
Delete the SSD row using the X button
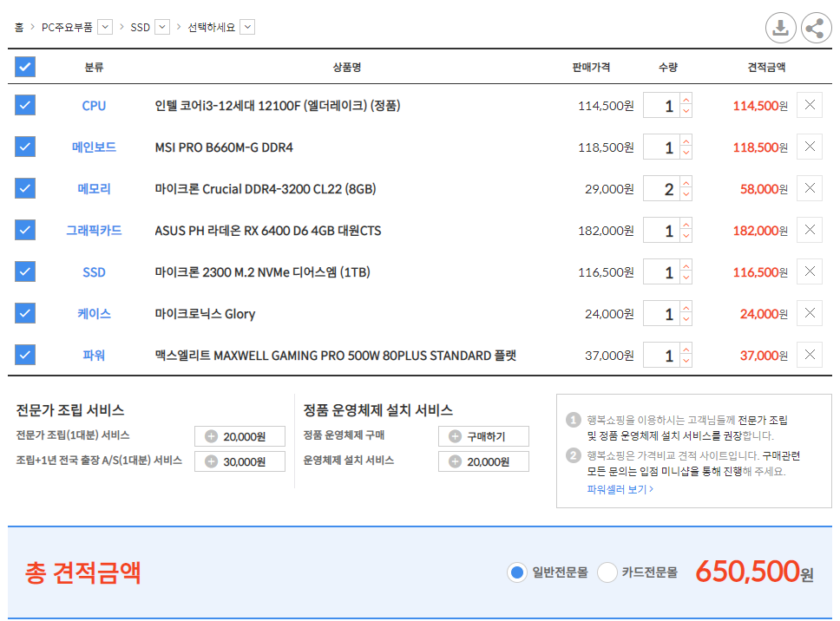pos(810,271)
